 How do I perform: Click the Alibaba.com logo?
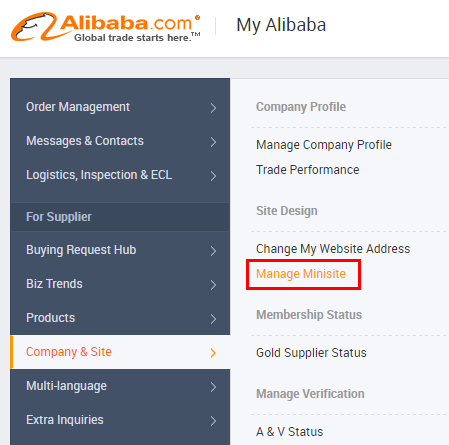[106, 27]
